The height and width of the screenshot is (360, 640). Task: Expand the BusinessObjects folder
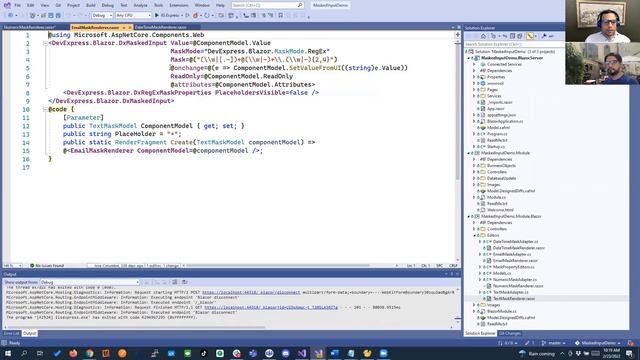coord(474,166)
